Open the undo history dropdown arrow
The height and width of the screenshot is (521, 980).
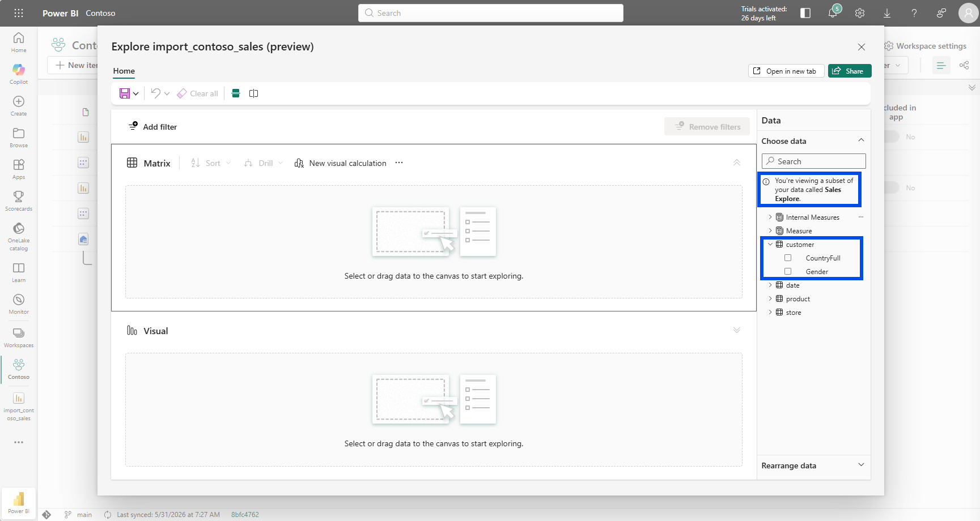point(167,93)
